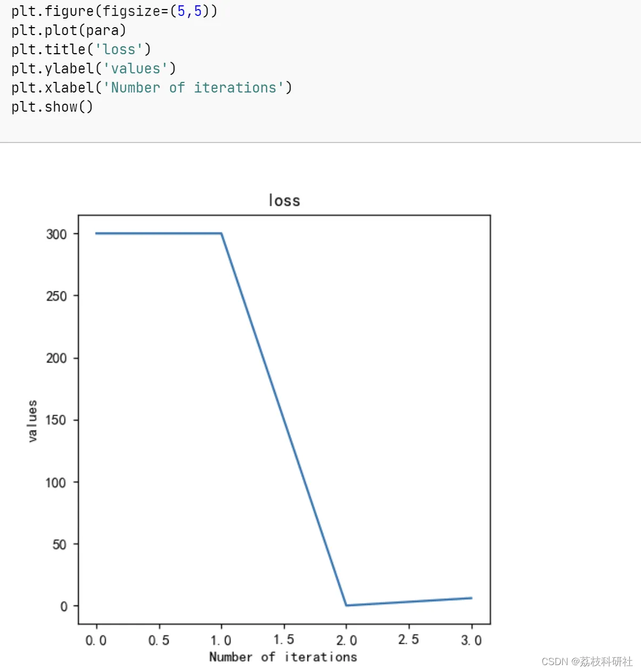Screen dimensions: 641x672
Task: Click the plt.title('loss') line
Action: pyautogui.click(x=81, y=49)
